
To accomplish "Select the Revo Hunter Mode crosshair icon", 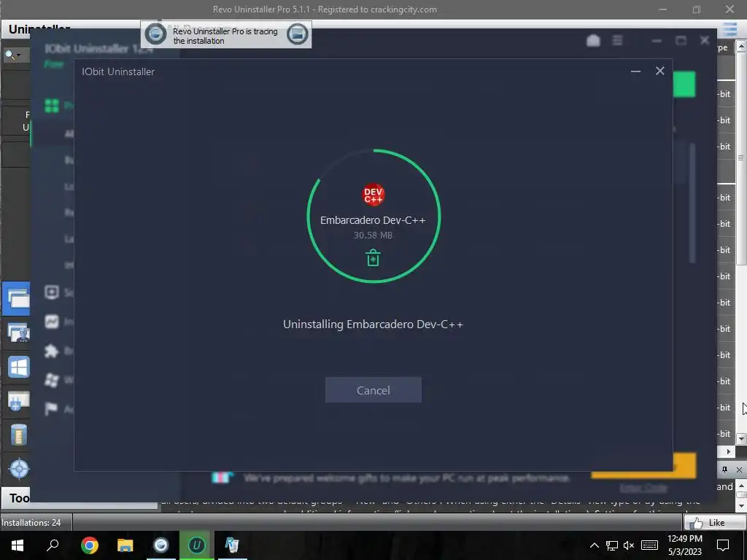I will [19, 469].
